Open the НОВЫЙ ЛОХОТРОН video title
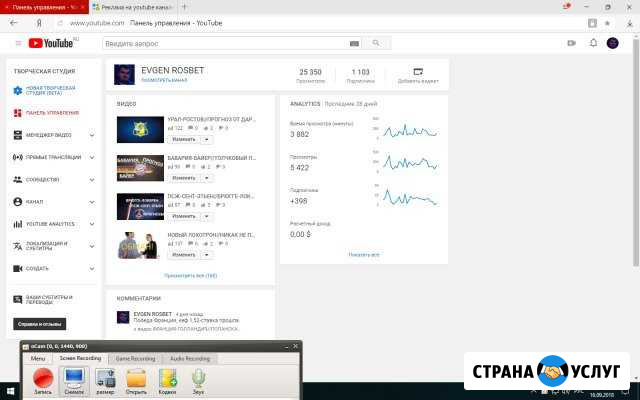The height and width of the screenshot is (400, 640). [x=211, y=235]
